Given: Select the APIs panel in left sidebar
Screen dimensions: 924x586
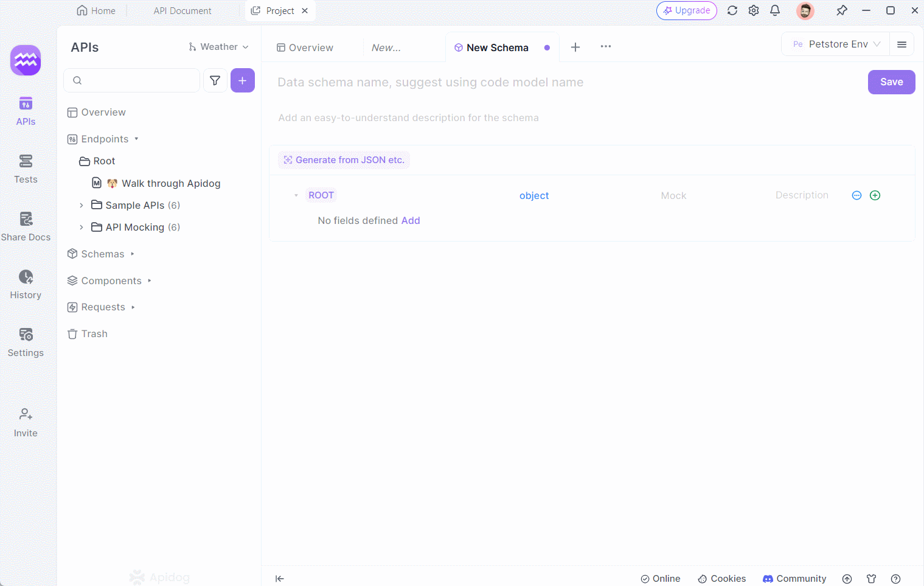Looking at the screenshot, I should coord(26,110).
